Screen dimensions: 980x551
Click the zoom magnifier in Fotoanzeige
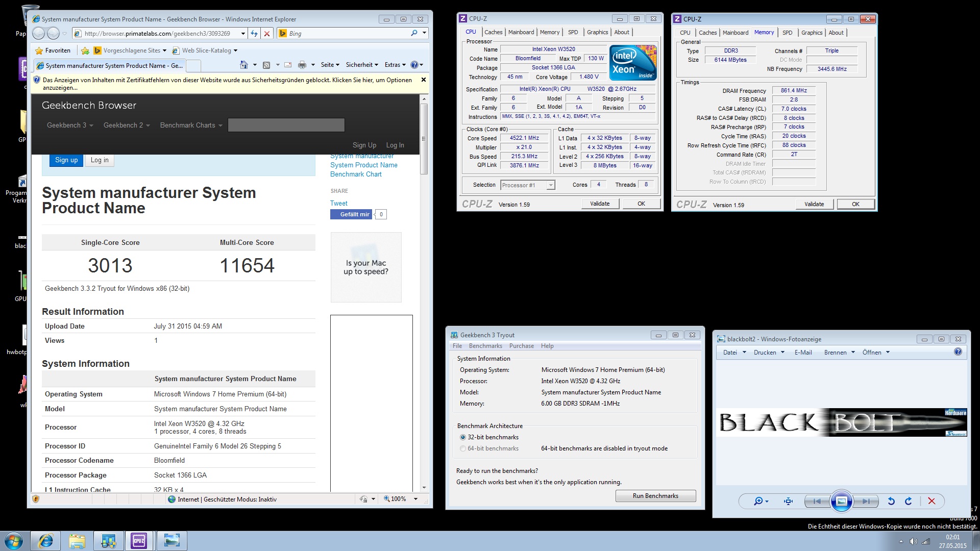tap(758, 501)
